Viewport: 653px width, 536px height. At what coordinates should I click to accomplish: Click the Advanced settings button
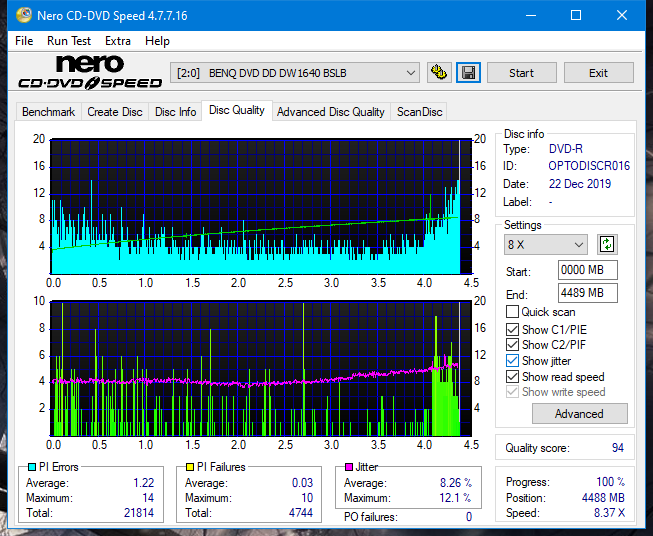coord(579,414)
